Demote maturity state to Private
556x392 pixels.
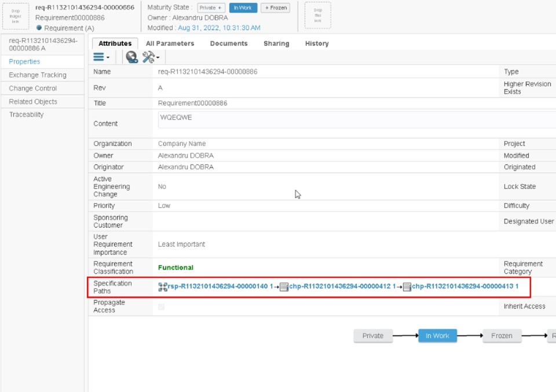[211, 8]
